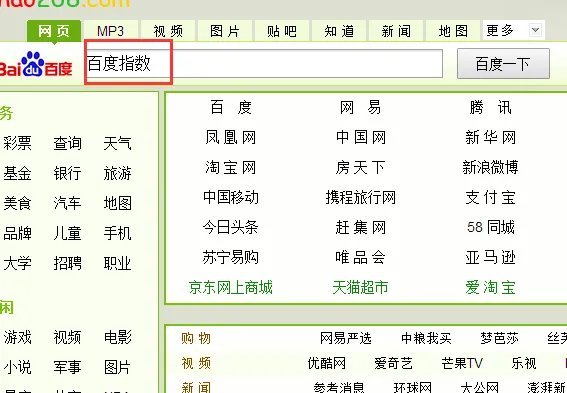The image size is (567, 393).
Task: Open the 腾讯 site link
Action: click(490, 107)
